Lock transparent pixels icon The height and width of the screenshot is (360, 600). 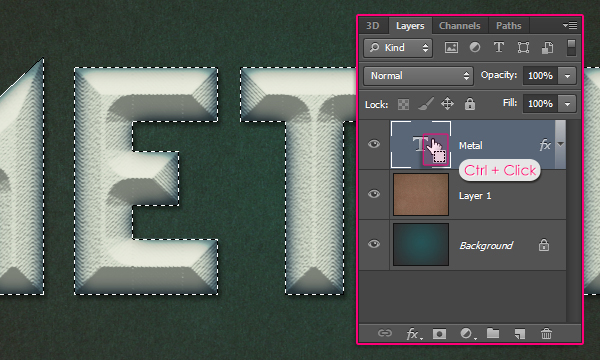pyautogui.click(x=403, y=104)
